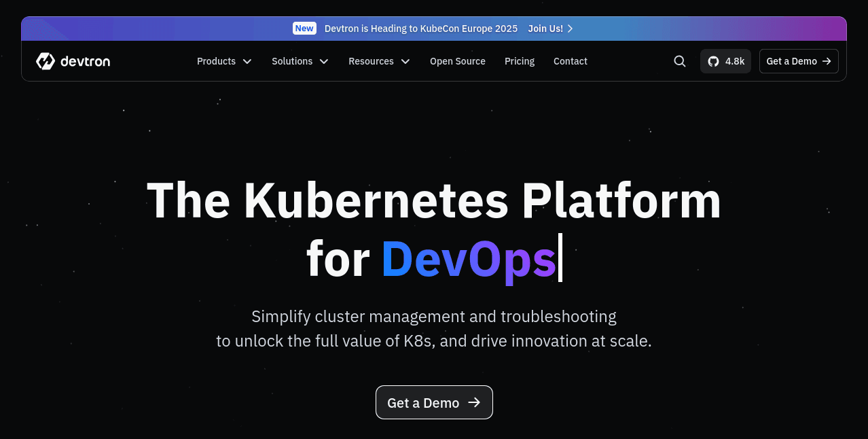Viewport: 868px width, 439px height.
Task: Open the Solutions menu
Action: [300, 61]
